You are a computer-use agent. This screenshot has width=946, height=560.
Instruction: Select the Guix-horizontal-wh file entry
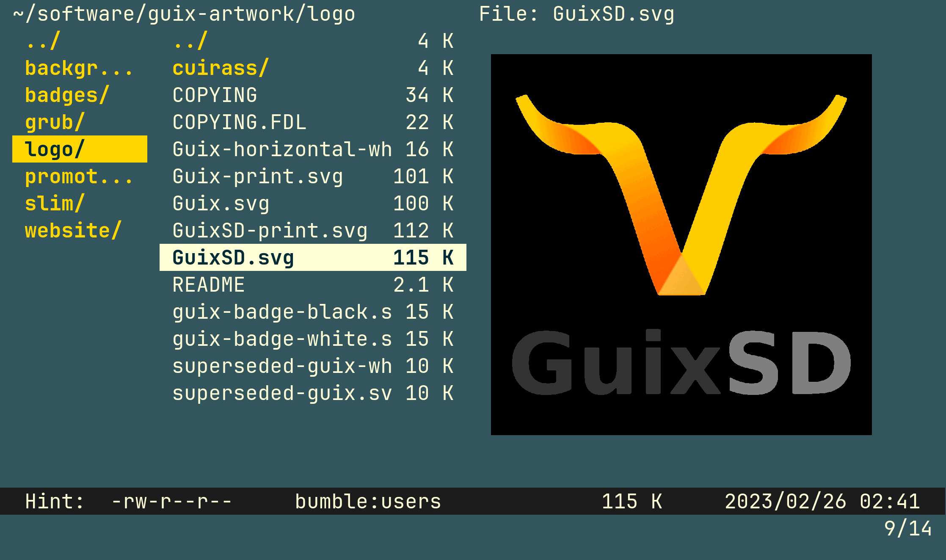282,149
